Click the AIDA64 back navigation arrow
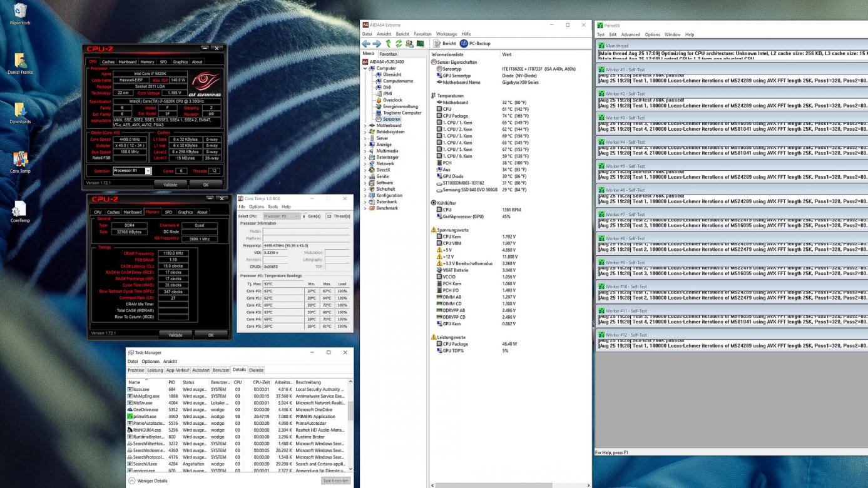Screen dimensions: 868x488 [366, 44]
